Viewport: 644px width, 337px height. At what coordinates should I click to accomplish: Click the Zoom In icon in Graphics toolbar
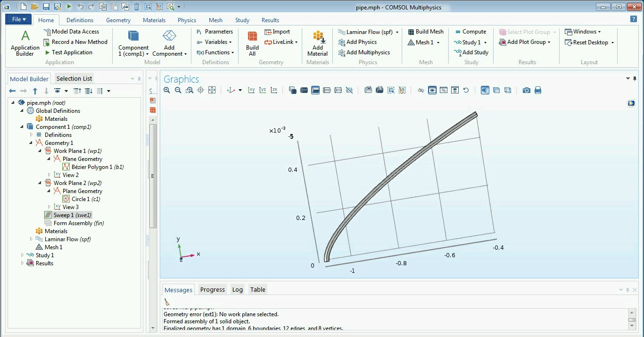tap(167, 90)
